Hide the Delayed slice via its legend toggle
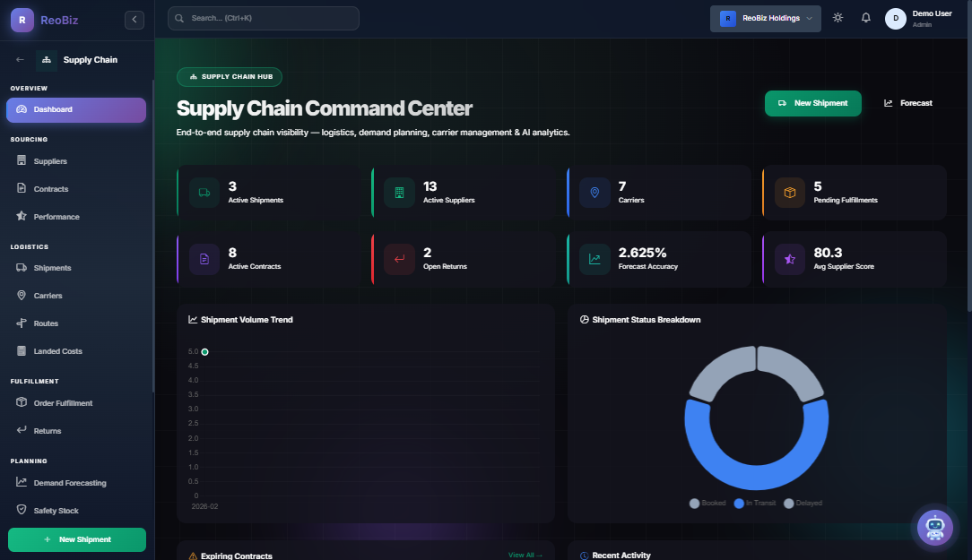Viewport: 972px width, 560px height. click(x=803, y=503)
